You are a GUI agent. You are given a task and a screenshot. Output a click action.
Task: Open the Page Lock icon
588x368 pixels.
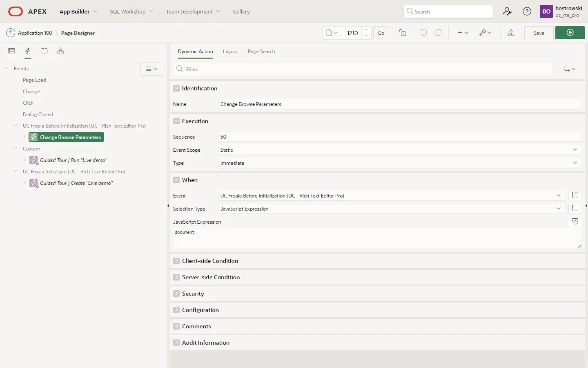tap(403, 33)
